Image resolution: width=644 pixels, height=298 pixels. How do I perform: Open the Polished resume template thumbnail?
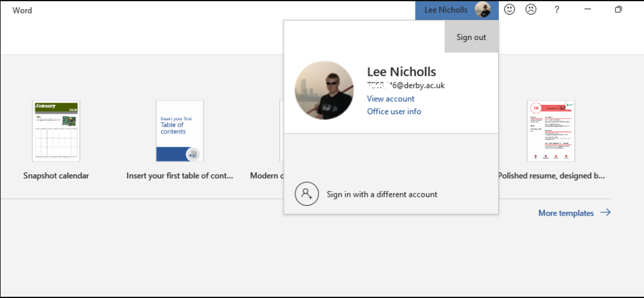point(551,131)
